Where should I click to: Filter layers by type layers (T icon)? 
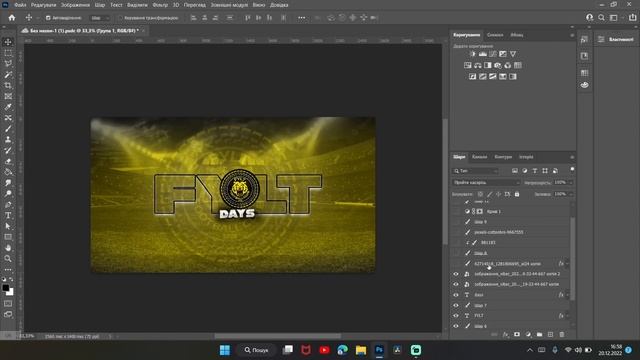point(535,171)
